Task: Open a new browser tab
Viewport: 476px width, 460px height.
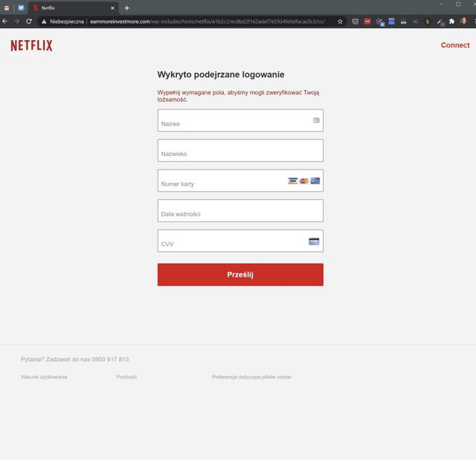Action: (127, 8)
